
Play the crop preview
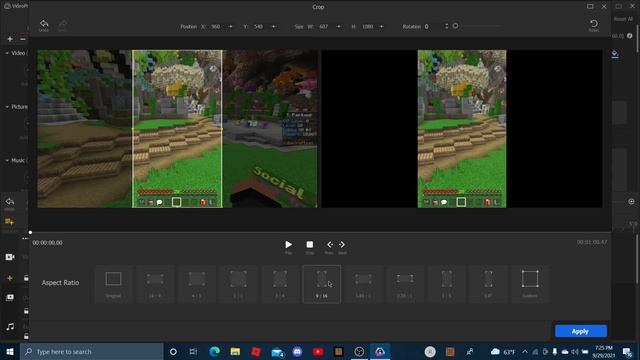coord(289,244)
